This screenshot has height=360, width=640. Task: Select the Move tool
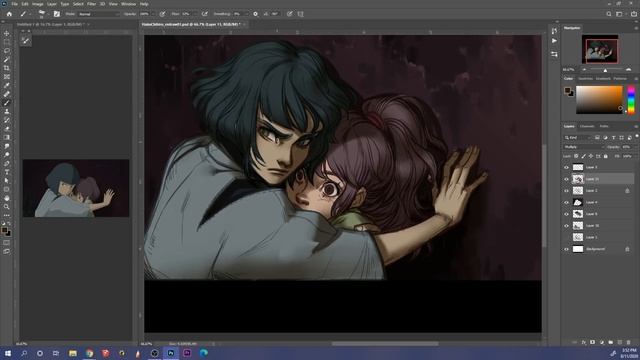tap(7, 33)
